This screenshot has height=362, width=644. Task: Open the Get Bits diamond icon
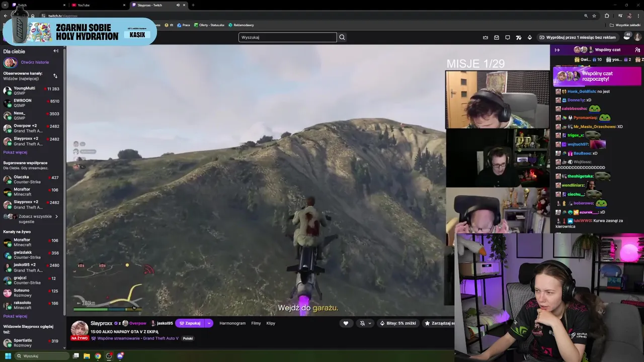(529, 37)
